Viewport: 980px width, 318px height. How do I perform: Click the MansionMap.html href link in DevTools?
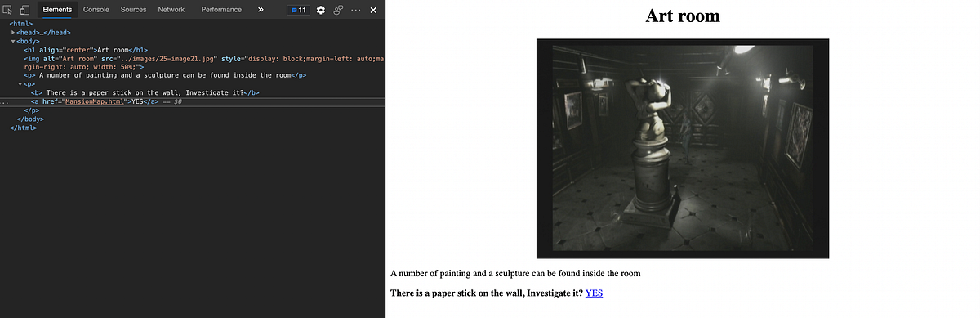(94, 101)
